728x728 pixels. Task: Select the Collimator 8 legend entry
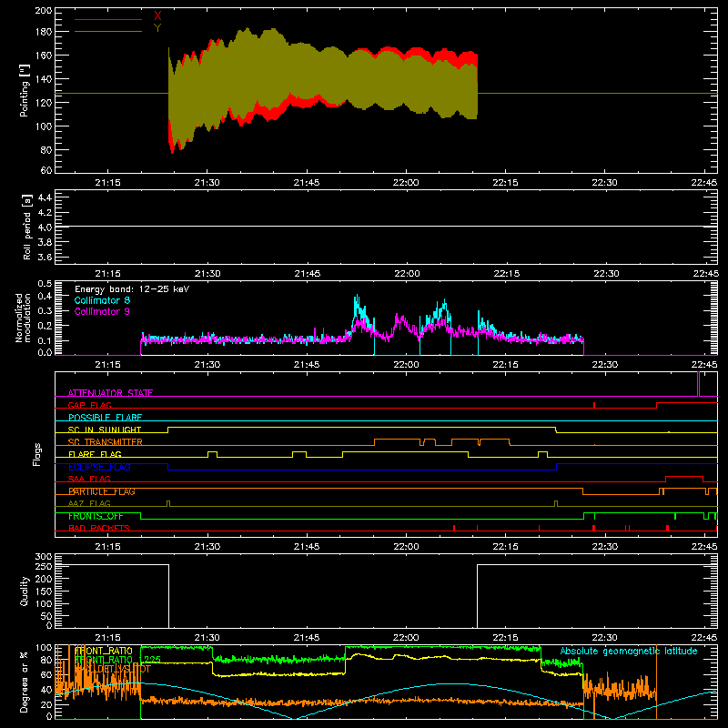[102, 300]
